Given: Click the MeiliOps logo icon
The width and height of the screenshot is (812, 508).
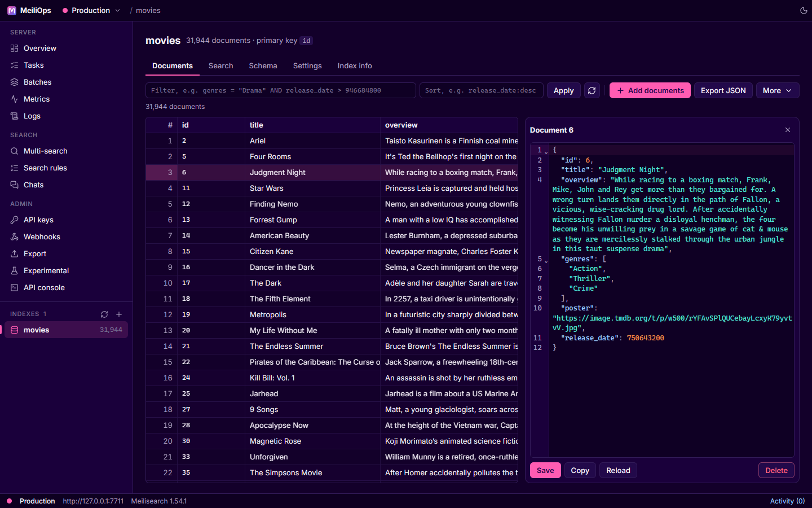Looking at the screenshot, I should tap(11, 10).
